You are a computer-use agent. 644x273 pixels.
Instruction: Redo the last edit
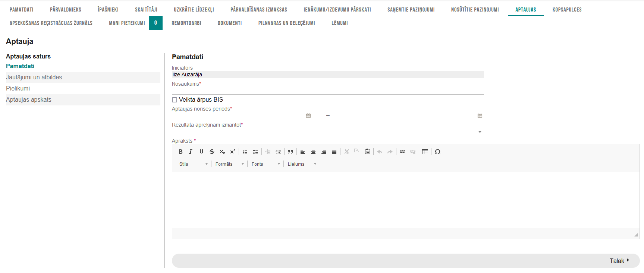click(390, 152)
